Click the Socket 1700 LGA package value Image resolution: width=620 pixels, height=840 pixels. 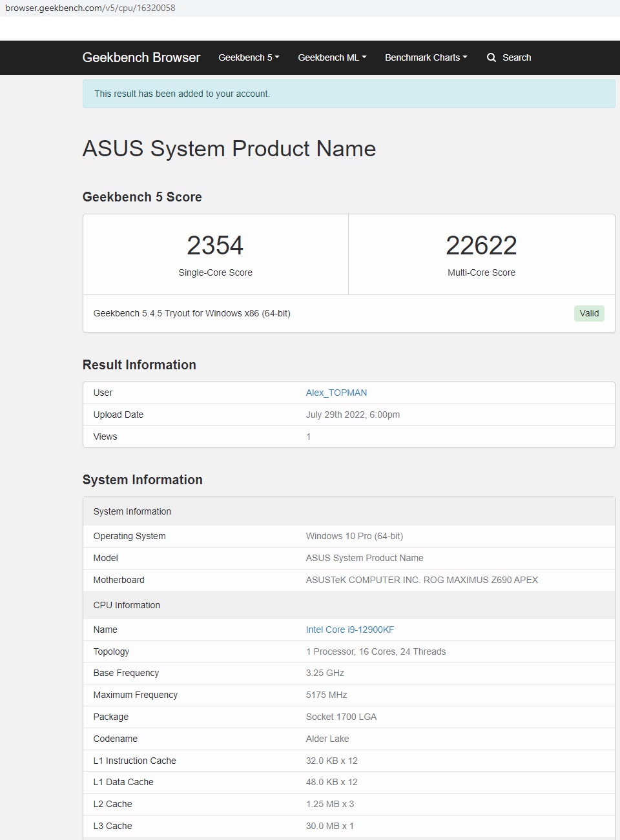pyautogui.click(x=341, y=717)
